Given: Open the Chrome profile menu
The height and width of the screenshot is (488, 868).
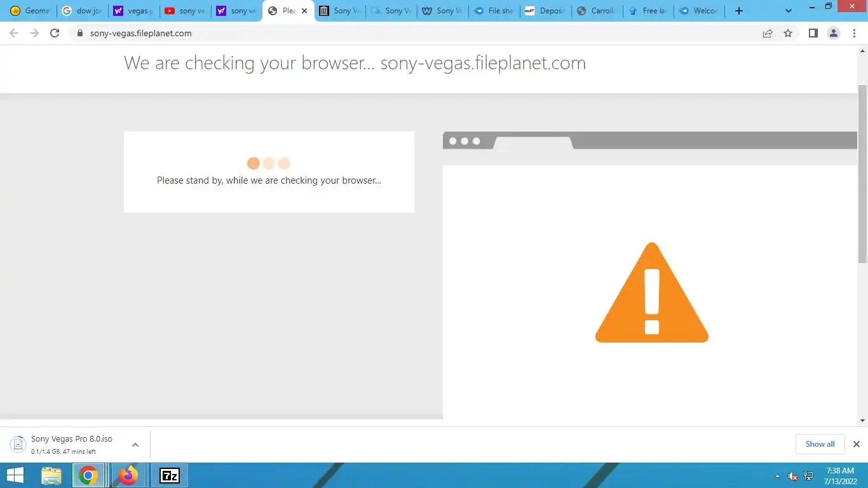Looking at the screenshot, I should [834, 33].
